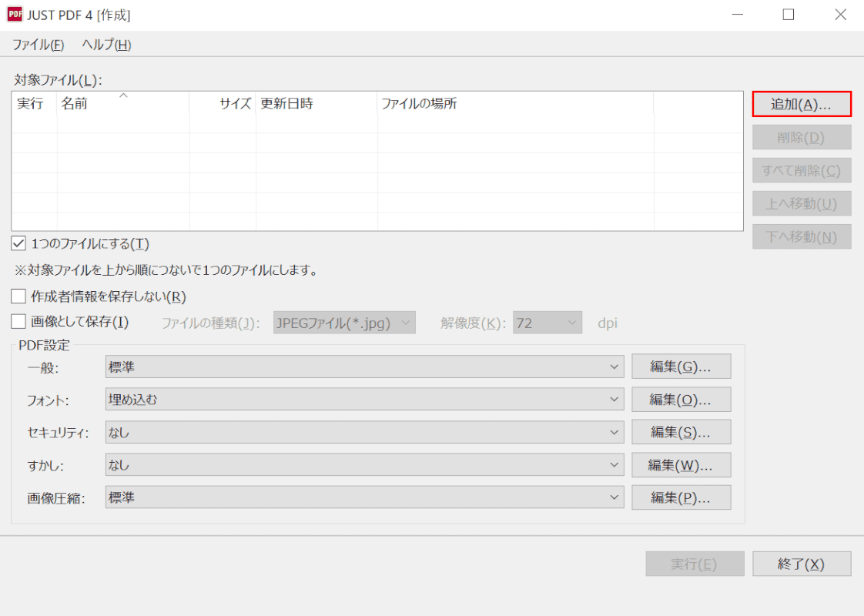Screen dimensions: 864x616
Task: Open 編集(P)... for 画像圧縮 settings
Action: coord(681,497)
